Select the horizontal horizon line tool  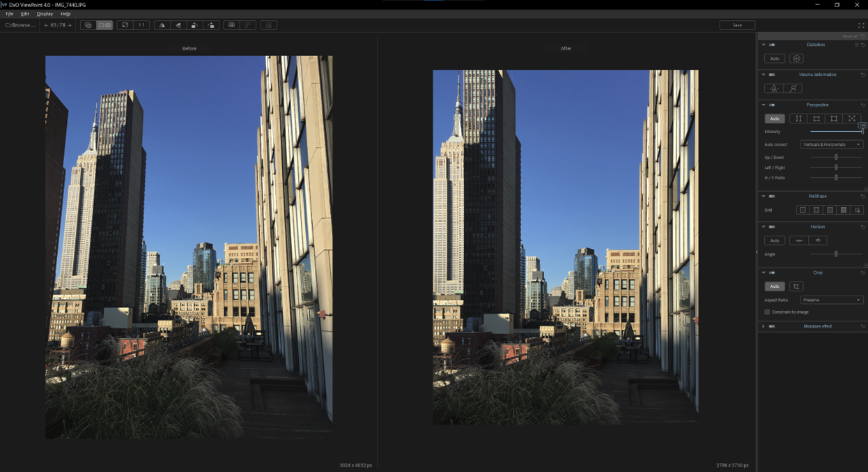point(799,241)
